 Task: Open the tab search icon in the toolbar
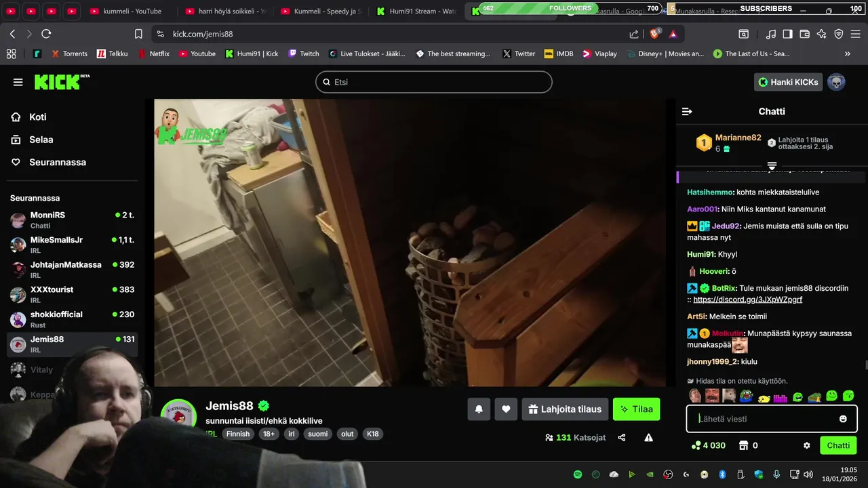(x=744, y=34)
